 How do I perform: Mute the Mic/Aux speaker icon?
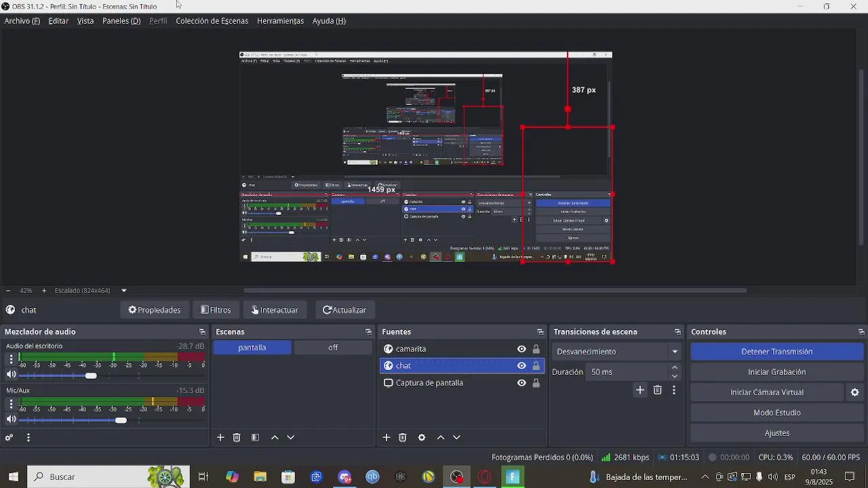pos(11,420)
